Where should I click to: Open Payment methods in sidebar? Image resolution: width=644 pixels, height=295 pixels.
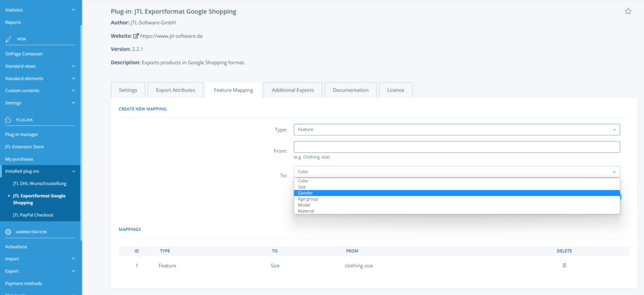[x=23, y=284]
